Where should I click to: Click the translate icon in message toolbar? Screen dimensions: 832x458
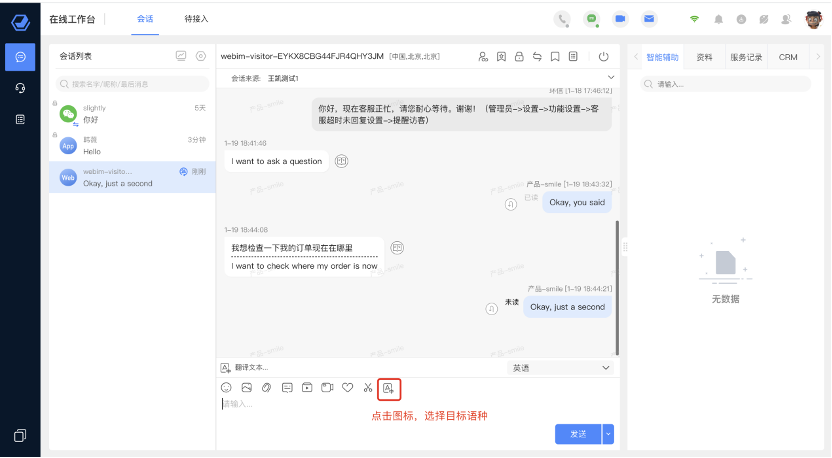point(390,387)
